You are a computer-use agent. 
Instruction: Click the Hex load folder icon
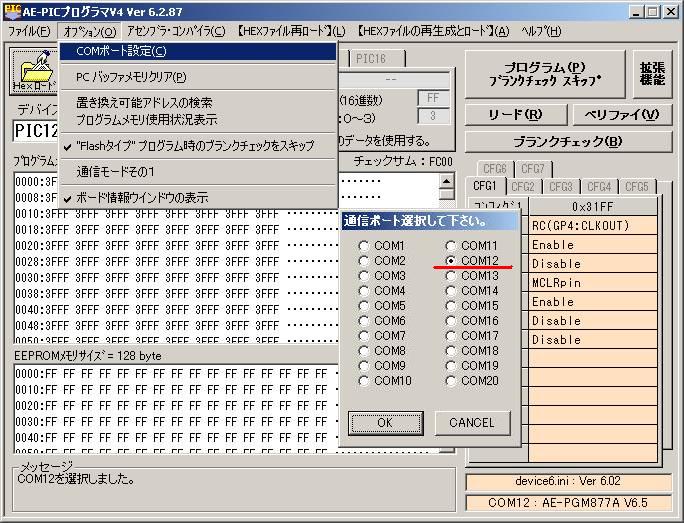pos(34,71)
